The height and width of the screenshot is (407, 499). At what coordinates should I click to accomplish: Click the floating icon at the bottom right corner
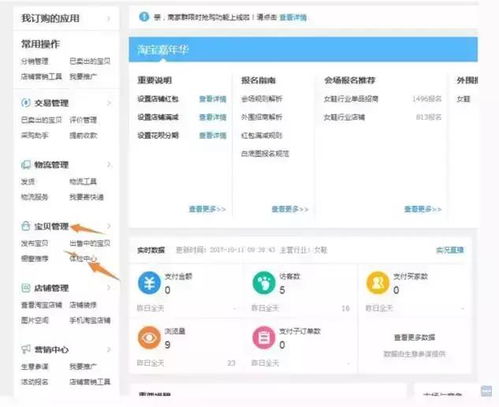486,391
